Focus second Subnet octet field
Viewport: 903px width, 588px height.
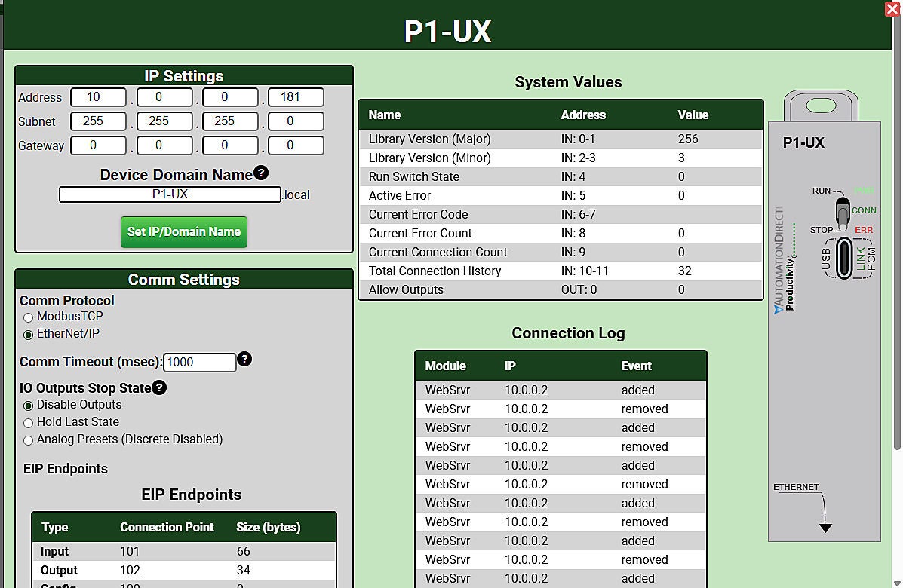(x=164, y=121)
